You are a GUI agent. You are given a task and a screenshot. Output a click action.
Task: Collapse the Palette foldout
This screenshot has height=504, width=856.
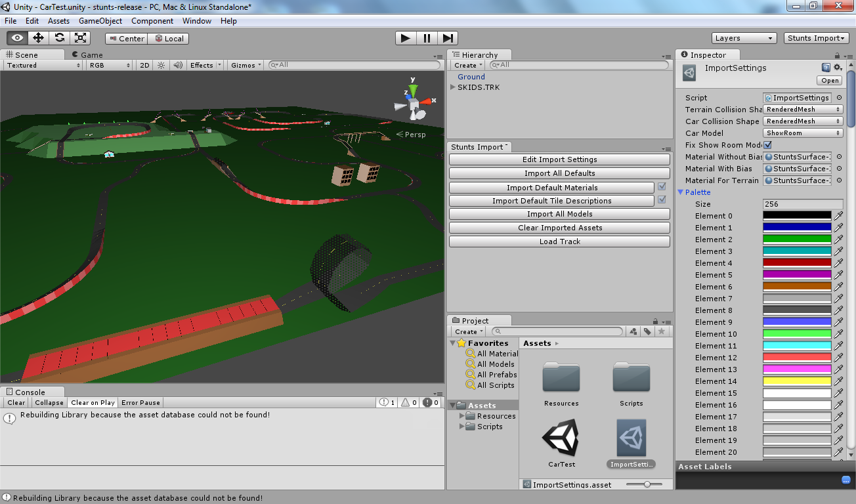tap(681, 192)
